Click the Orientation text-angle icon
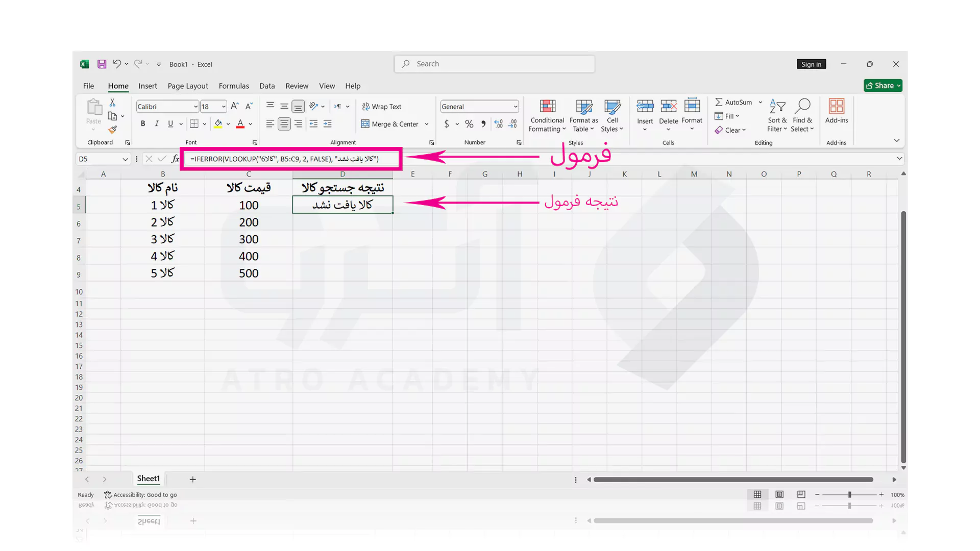The width and height of the screenshot is (980, 551). tap(314, 106)
